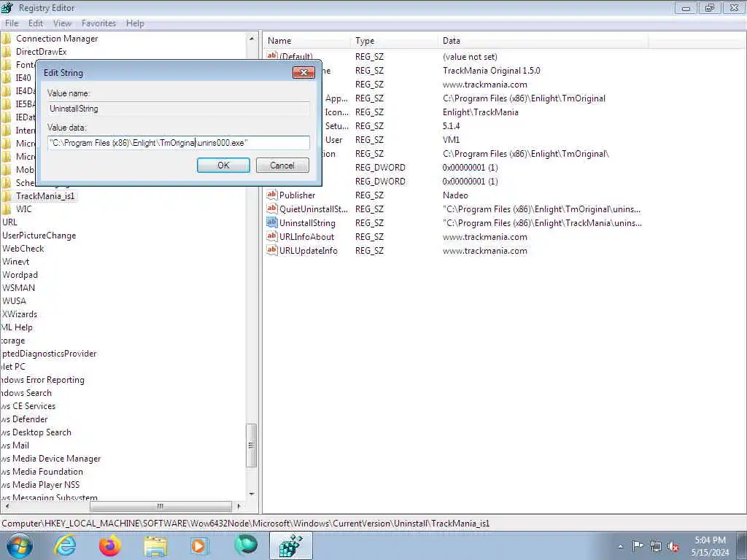Viewport: 747px width, 560px height.
Task: Sort values by the Type column header
Action: click(395, 41)
